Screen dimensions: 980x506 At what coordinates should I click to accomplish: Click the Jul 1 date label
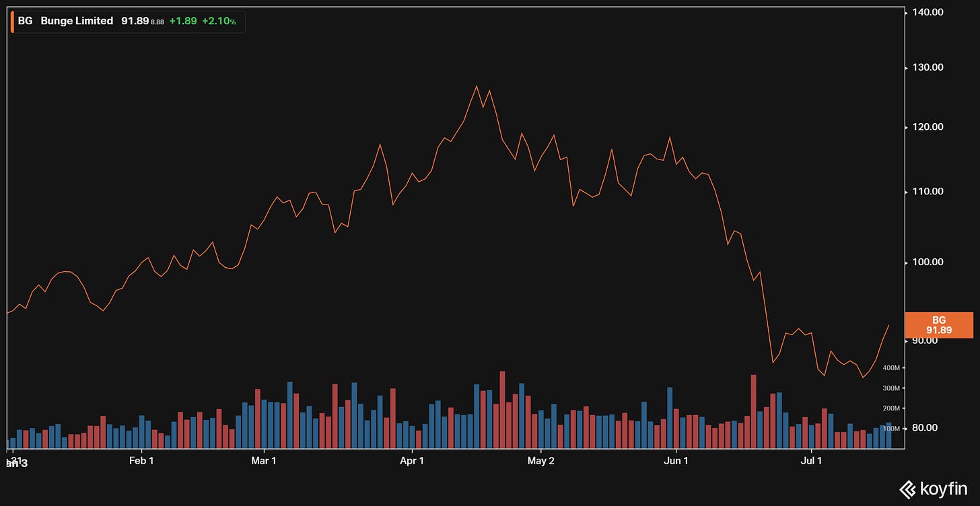(811, 461)
